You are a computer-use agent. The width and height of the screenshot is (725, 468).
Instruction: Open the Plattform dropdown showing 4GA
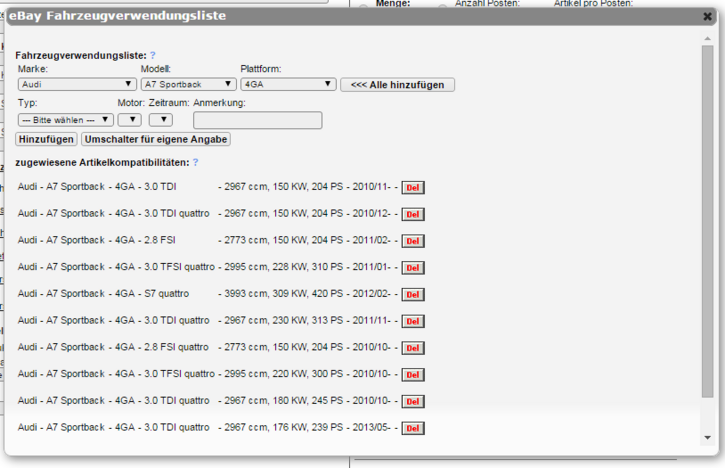(x=288, y=84)
